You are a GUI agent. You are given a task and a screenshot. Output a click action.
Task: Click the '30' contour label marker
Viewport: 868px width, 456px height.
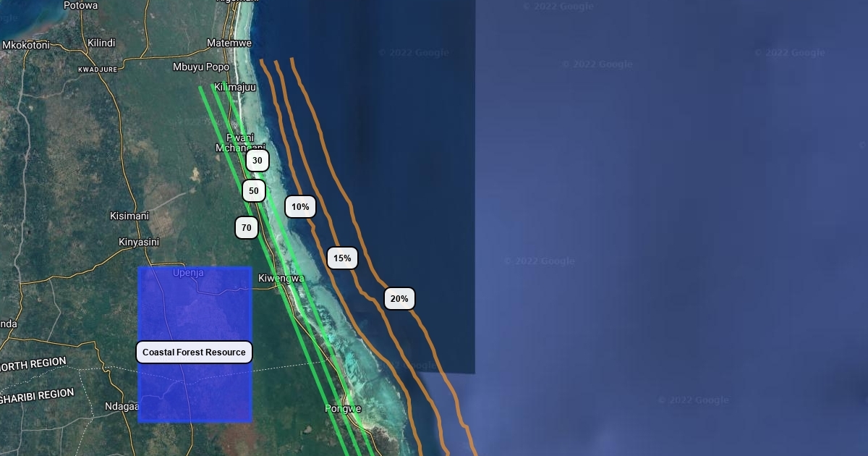pos(258,161)
